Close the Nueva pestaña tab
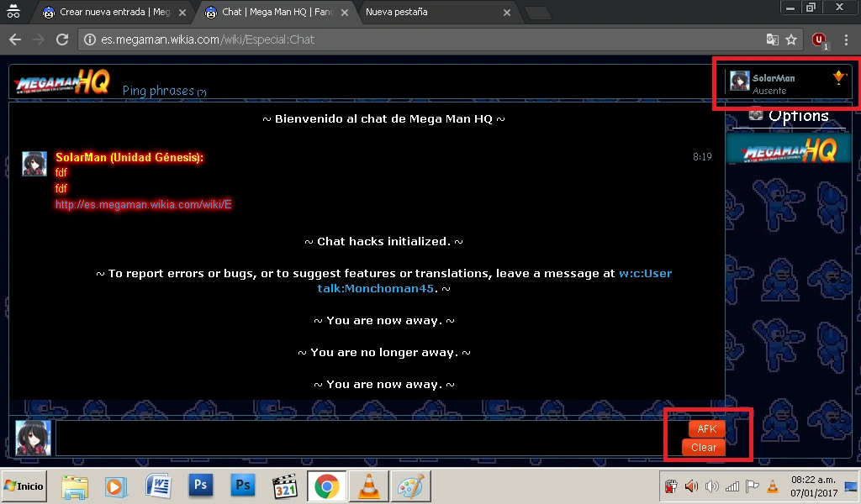861x504 pixels. [507, 12]
